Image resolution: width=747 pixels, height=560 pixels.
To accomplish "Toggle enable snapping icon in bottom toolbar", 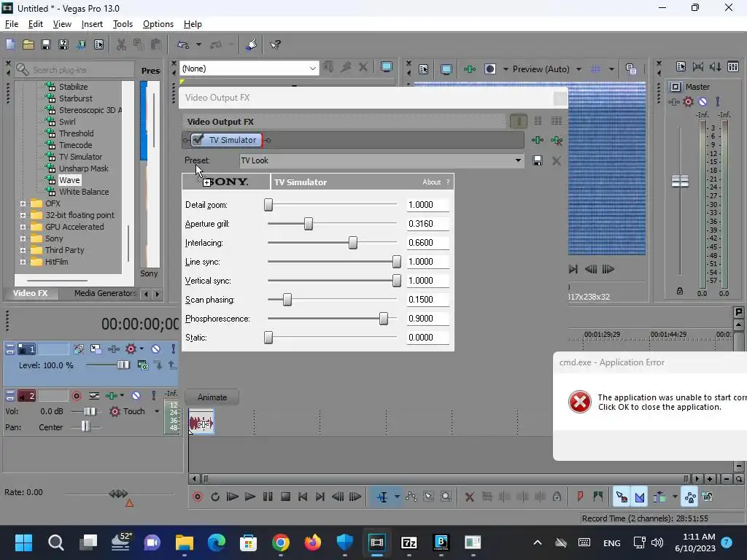I will point(622,497).
